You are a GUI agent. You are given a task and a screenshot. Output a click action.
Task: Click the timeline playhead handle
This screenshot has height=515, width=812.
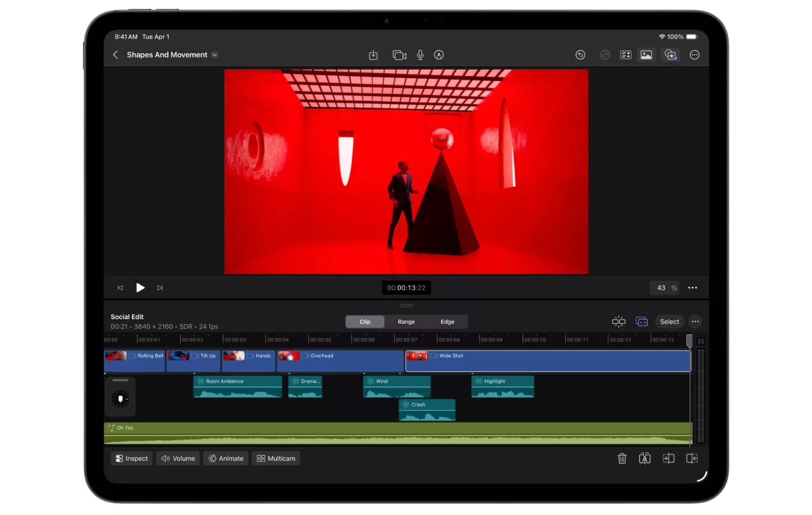[x=689, y=340]
